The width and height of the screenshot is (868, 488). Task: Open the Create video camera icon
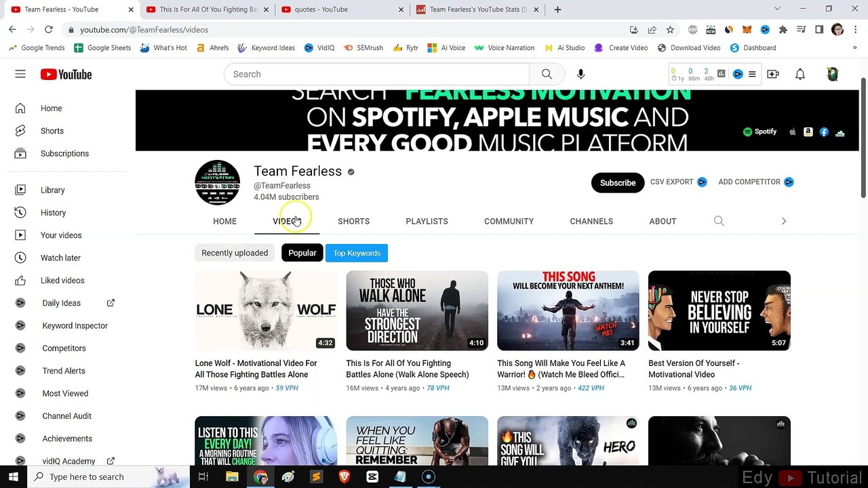coord(773,74)
